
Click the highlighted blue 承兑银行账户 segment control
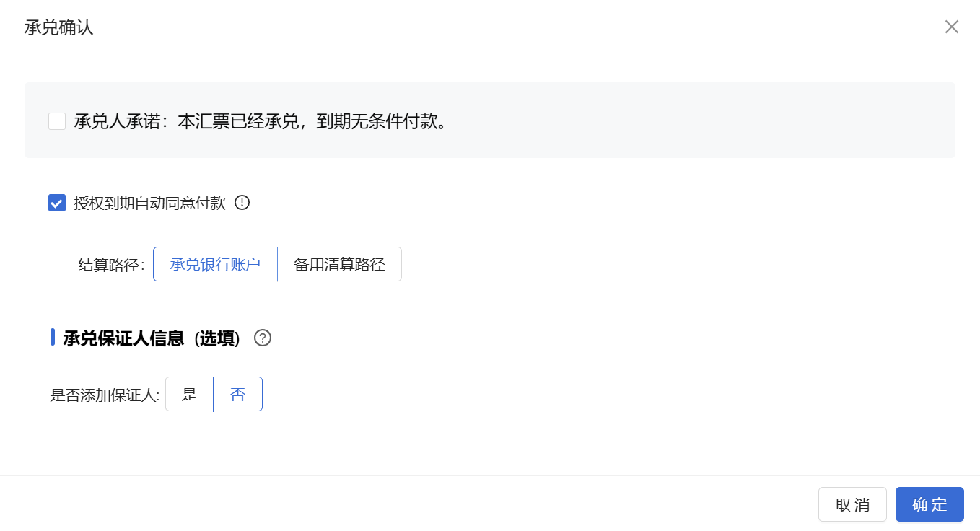click(215, 264)
